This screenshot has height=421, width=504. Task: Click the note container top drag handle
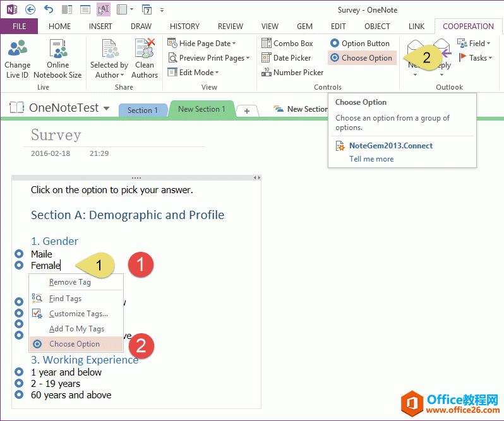point(136,177)
